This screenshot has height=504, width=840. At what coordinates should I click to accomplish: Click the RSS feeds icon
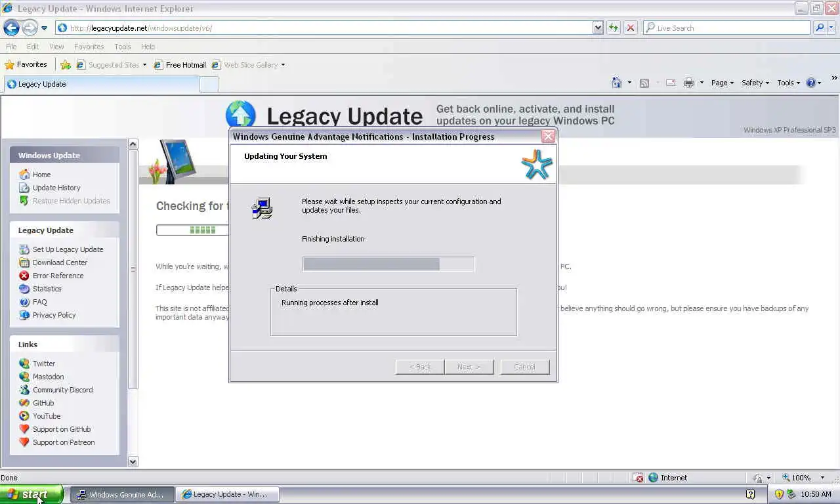tap(644, 83)
